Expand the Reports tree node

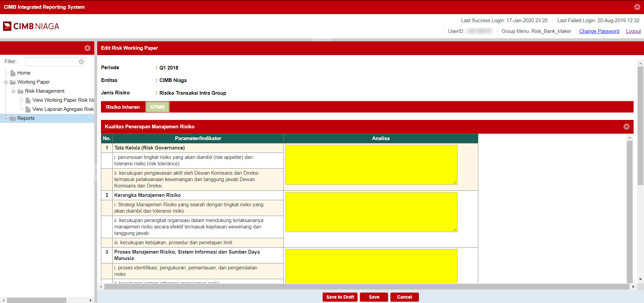6,118
